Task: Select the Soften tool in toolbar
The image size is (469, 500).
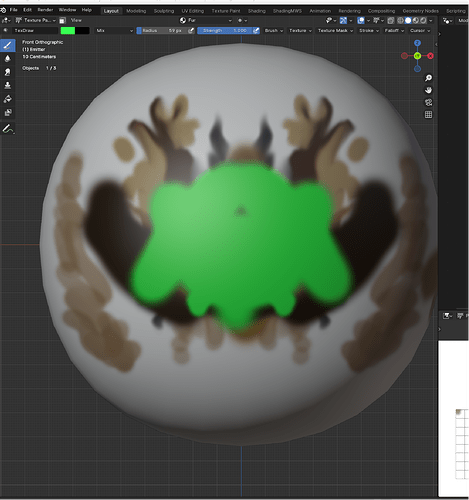Action: click(x=8, y=59)
